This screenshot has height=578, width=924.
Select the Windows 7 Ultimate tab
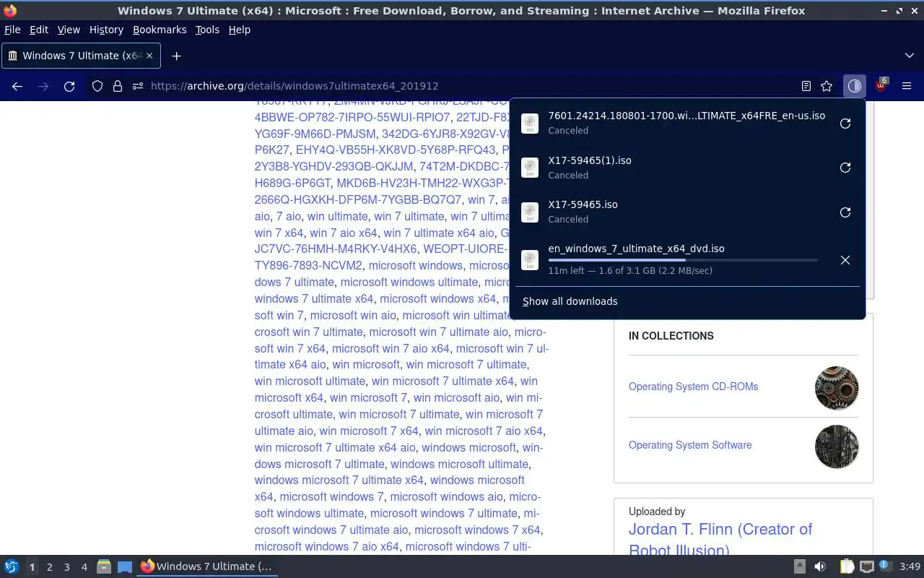[82, 56]
